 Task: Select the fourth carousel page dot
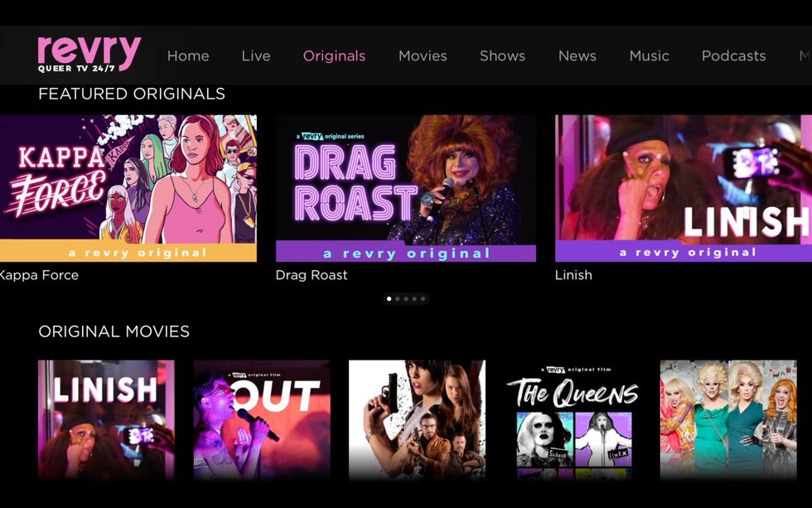tap(414, 299)
